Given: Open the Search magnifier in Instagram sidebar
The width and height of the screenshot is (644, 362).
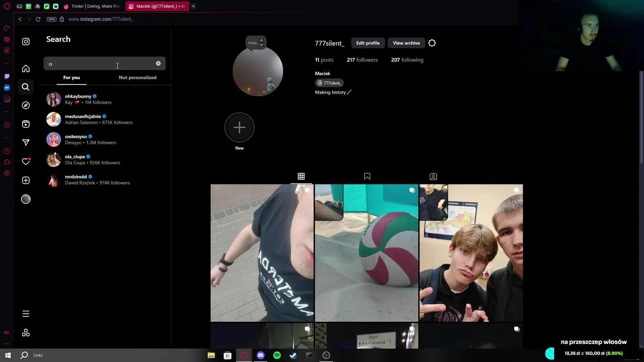Looking at the screenshot, I should point(26,87).
